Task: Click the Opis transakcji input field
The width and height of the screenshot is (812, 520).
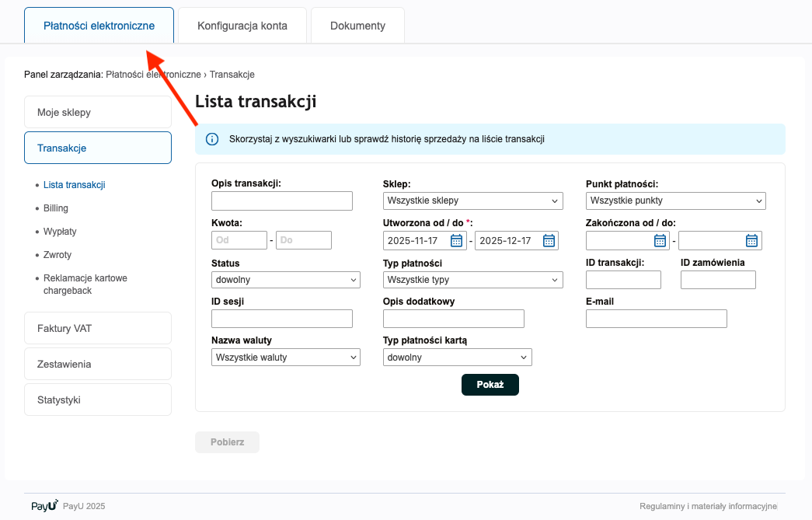Action: click(281, 201)
